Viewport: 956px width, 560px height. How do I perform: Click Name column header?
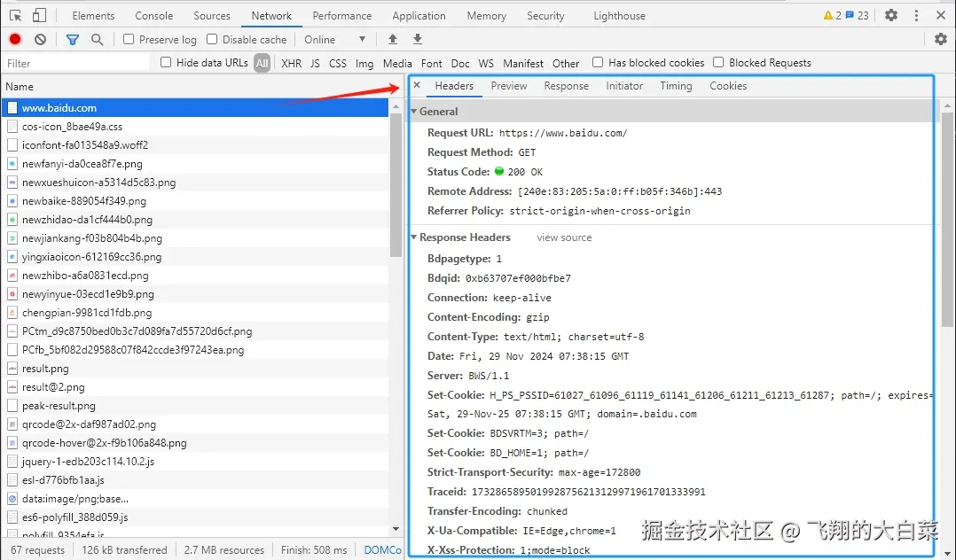[20, 87]
